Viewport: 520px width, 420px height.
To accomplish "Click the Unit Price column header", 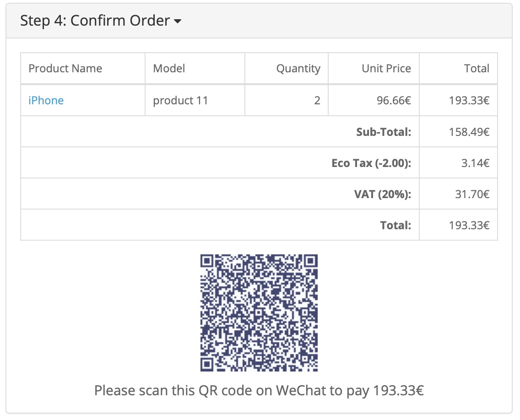I will tap(386, 69).
